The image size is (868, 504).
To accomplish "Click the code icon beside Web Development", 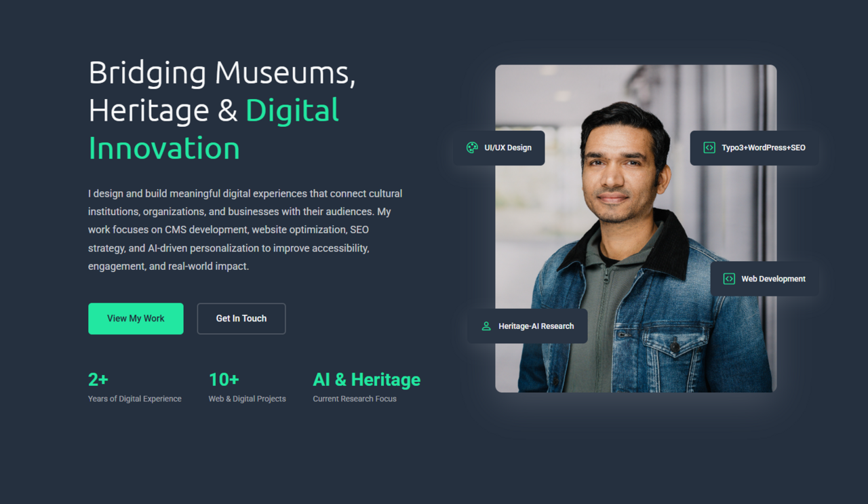I will point(729,279).
